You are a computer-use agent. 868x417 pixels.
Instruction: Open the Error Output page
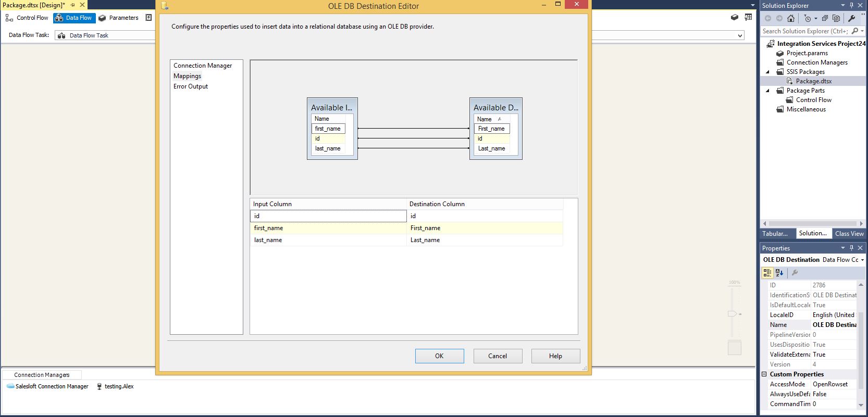point(191,86)
